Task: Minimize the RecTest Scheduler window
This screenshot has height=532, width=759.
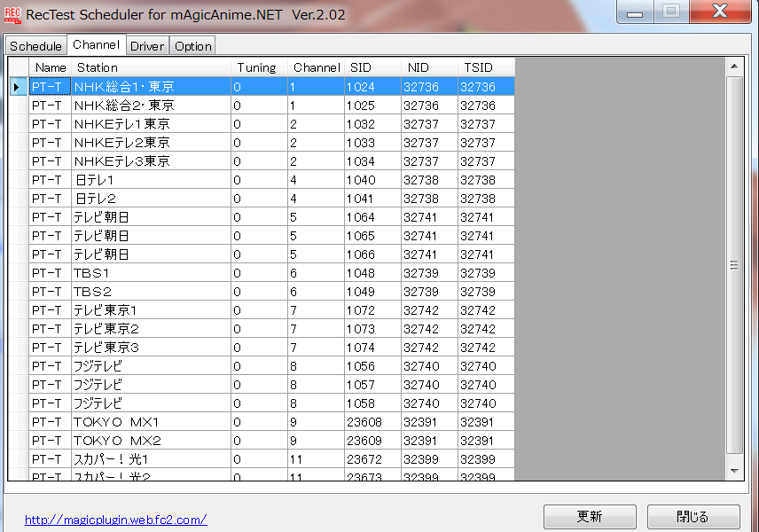Action: 635,12
